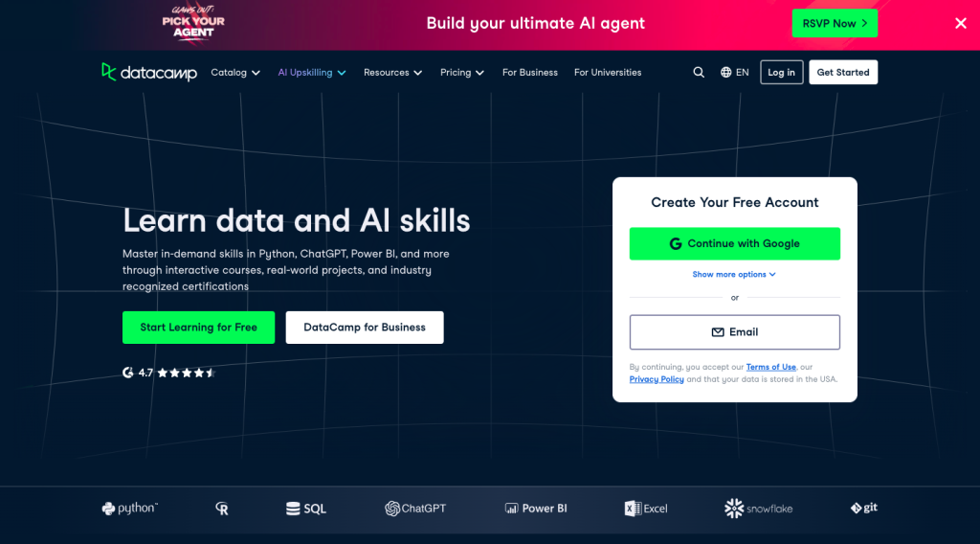Image resolution: width=980 pixels, height=544 pixels.
Task: Select the R language logo
Action: click(x=222, y=509)
